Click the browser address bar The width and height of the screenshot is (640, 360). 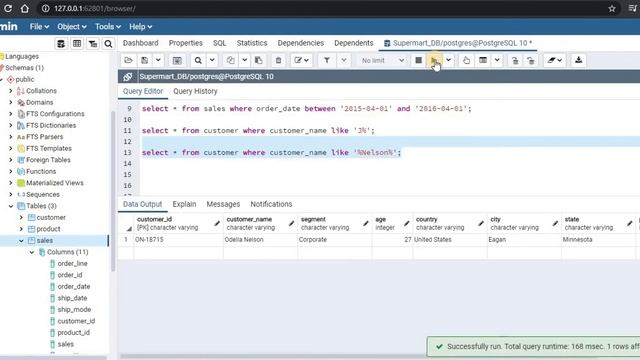[x=327, y=9]
